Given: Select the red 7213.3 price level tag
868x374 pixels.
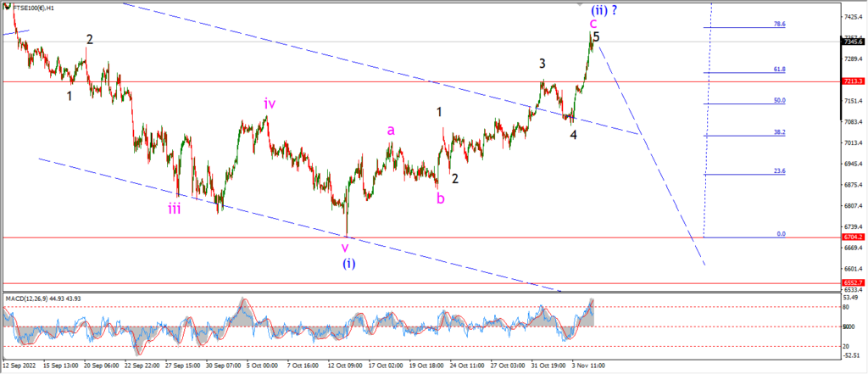Looking at the screenshot, I should click(851, 81).
